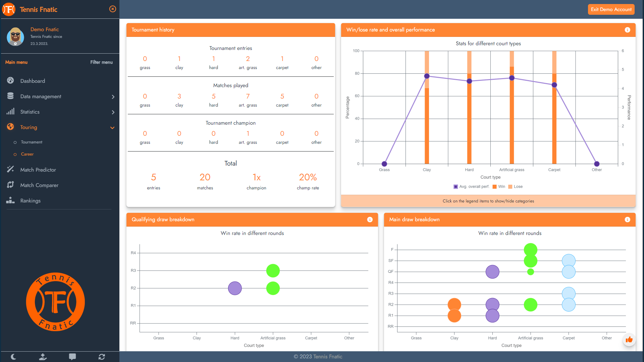The image size is (644, 362).
Task: Click the green Artificial grass R2 qualifying bubble
Action: point(273,288)
